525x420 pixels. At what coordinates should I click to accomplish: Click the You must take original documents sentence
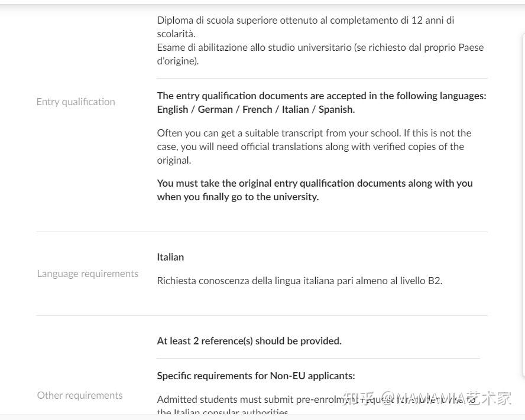(x=315, y=190)
